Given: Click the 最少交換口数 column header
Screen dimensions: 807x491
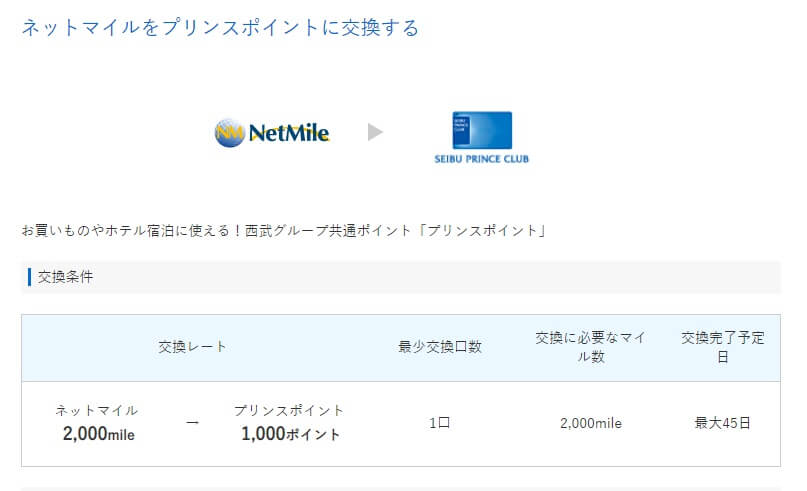Looking at the screenshot, I should (x=440, y=347).
